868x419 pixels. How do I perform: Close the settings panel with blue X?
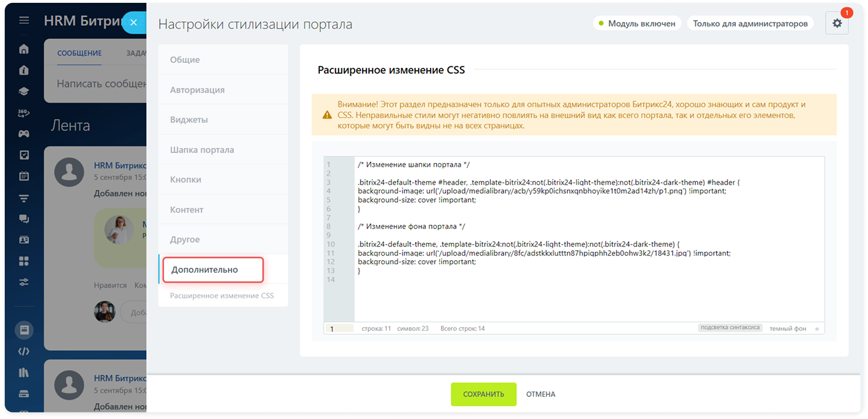[x=134, y=22]
